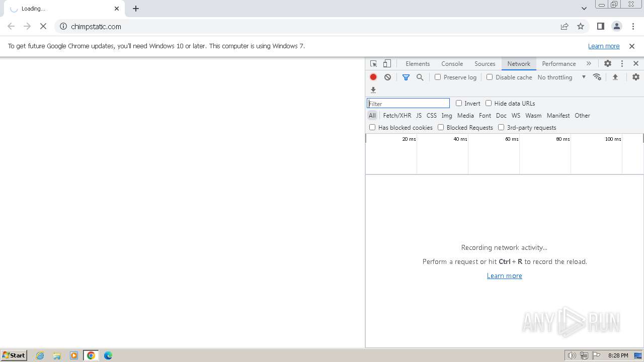Toggle the network filter funnel icon
This screenshot has width=644, height=362.
(406, 77)
